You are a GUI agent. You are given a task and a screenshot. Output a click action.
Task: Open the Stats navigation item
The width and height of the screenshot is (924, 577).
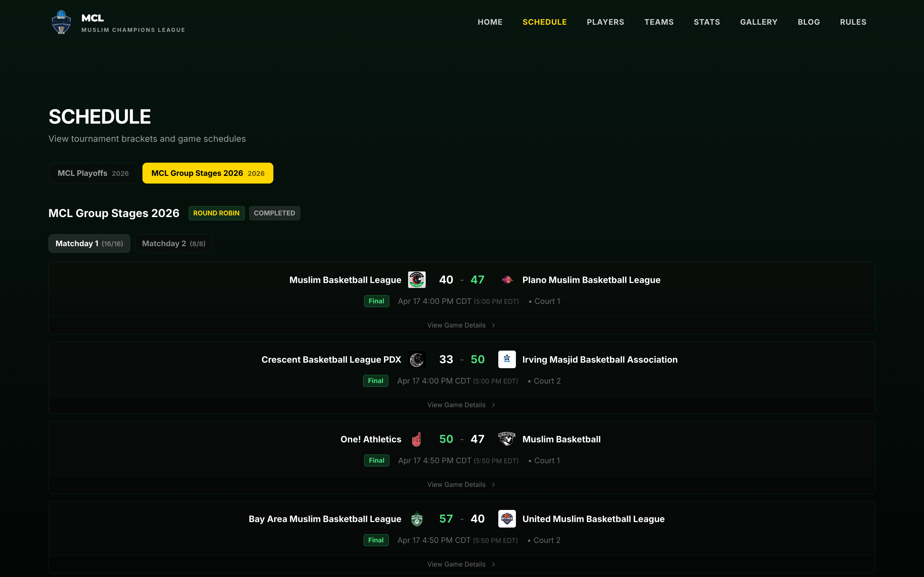[706, 22]
